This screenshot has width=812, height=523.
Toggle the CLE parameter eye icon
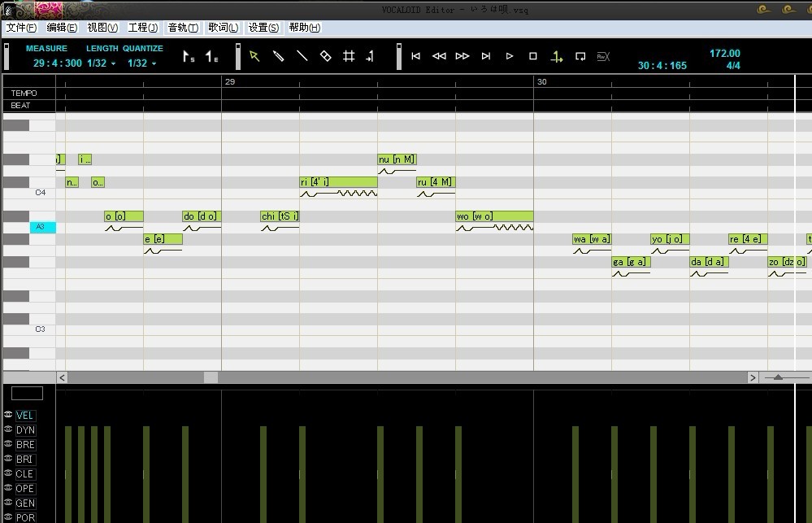(x=8, y=473)
